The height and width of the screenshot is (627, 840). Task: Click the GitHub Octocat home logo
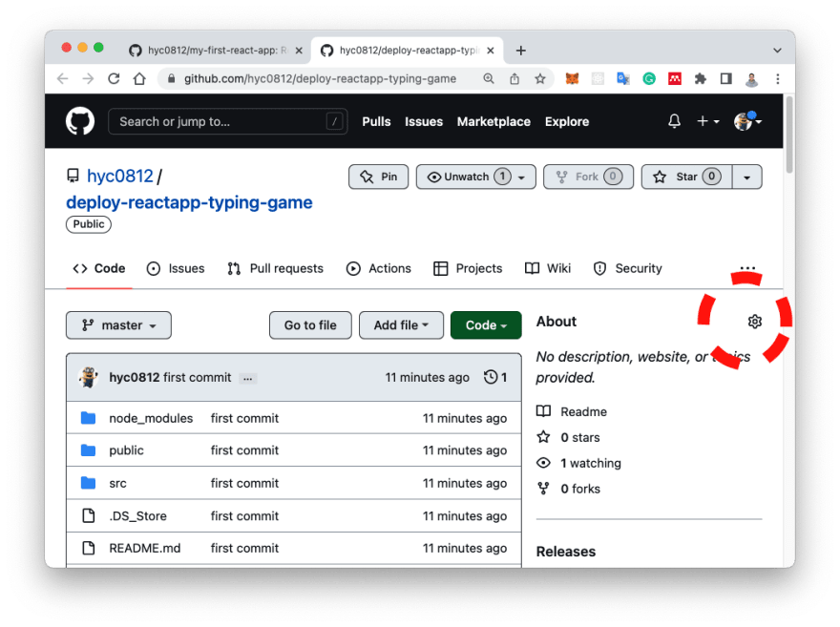point(80,121)
